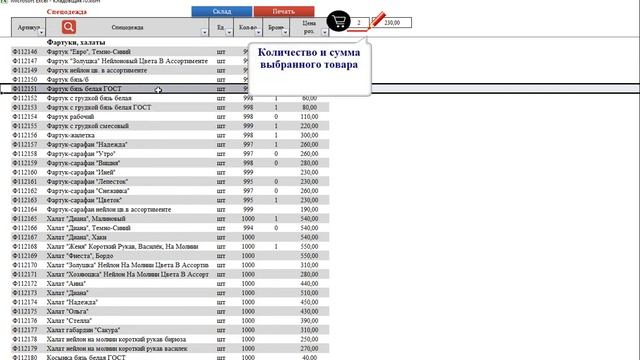Click Фартук "Золушка" Нейлоновый Цвета В Ассортименте
The height and width of the screenshot is (360, 640).
click(127, 61)
